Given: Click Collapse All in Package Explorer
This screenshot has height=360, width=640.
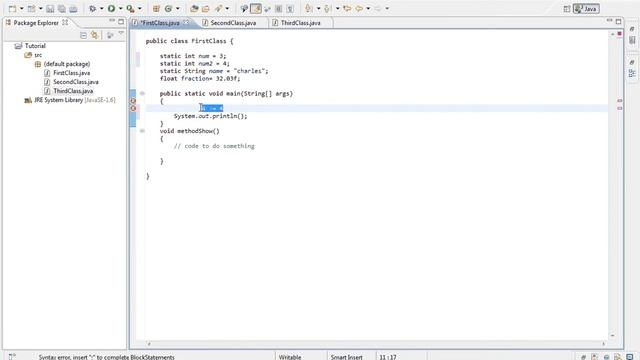Looking at the screenshot, I should [83, 36].
